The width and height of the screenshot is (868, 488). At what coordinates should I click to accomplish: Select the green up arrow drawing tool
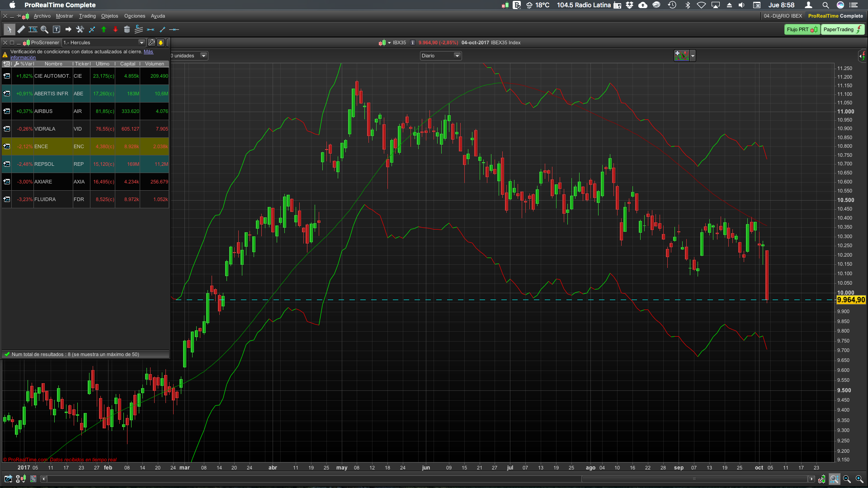(104, 29)
